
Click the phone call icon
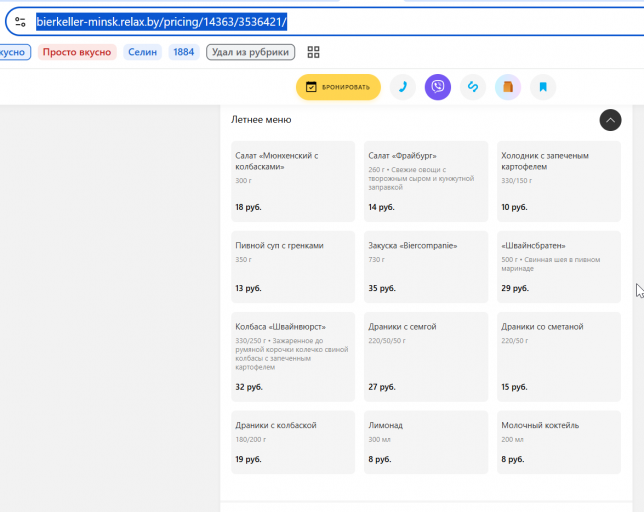pos(402,87)
